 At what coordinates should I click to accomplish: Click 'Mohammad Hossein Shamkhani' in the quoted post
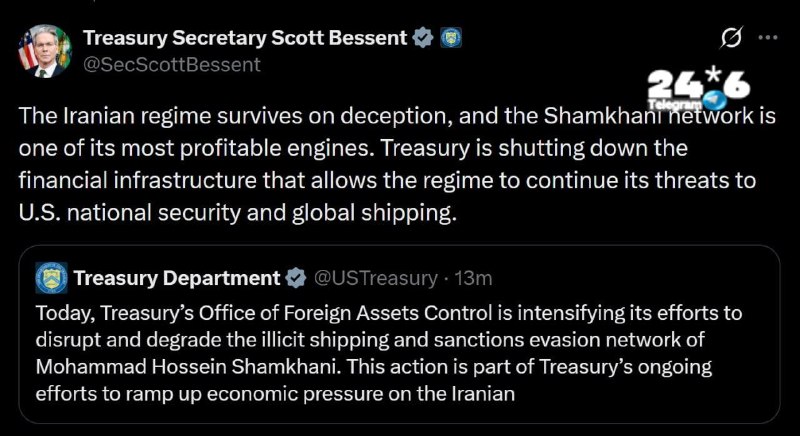point(187,367)
